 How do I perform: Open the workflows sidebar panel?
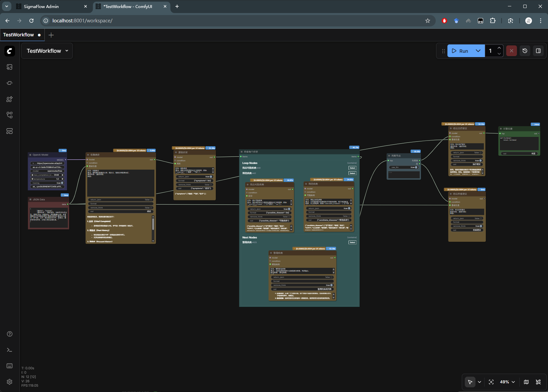(x=9, y=115)
